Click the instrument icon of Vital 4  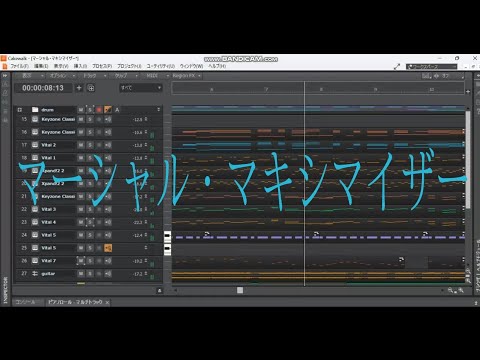[35, 222]
